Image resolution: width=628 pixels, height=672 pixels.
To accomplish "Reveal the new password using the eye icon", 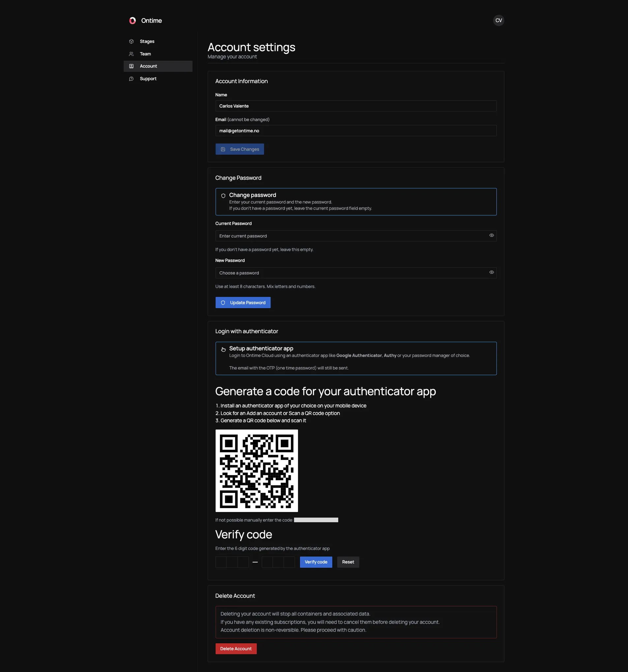I will click(x=491, y=272).
